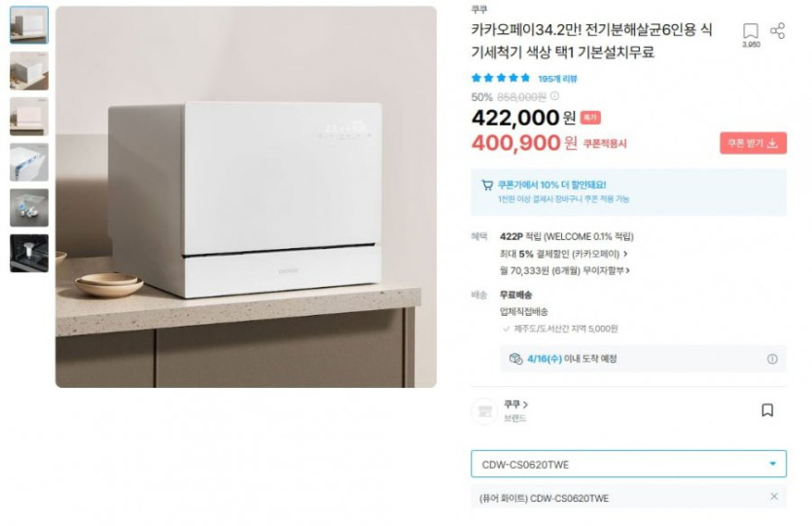This screenshot has height=526, width=812.
Task: Expand the CDW-CS0620TWE model dropdown
Action: click(x=628, y=464)
